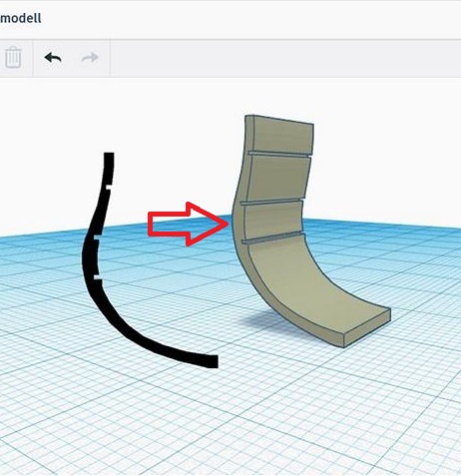
Task: Click the top rib on the beige model
Action: (x=280, y=154)
